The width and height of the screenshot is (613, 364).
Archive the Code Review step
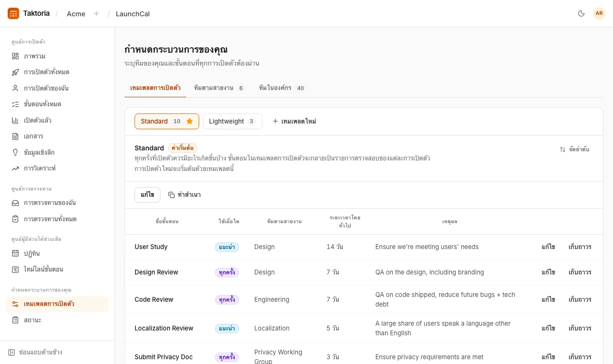pos(580,300)
